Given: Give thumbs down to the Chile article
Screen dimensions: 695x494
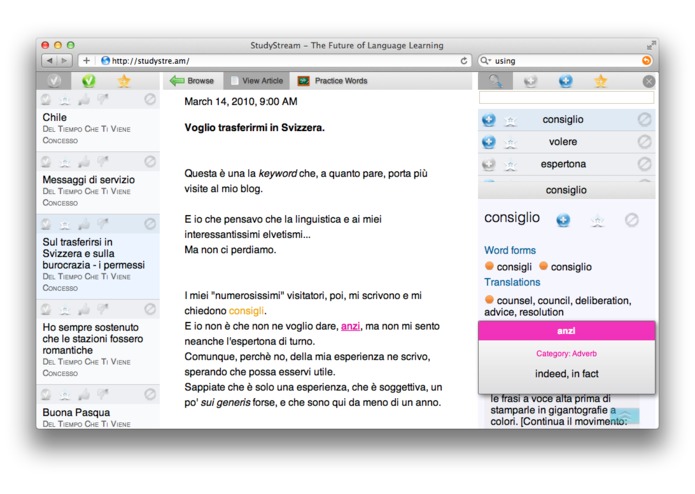Looking at the screenshot, I should tap(102, 99).
